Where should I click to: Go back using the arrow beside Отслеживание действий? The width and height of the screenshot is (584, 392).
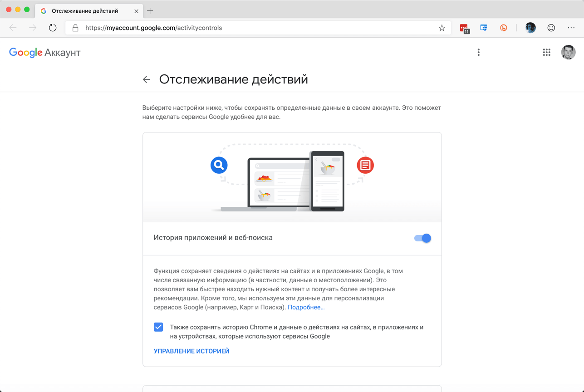pyautogui.click(x=147, y=79)
